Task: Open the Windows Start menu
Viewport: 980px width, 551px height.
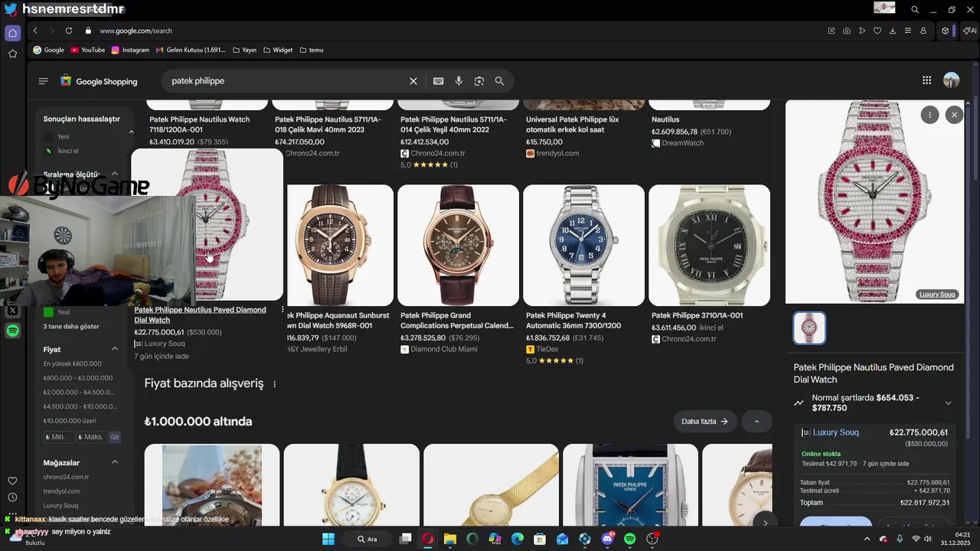Action: coord(328,539)
